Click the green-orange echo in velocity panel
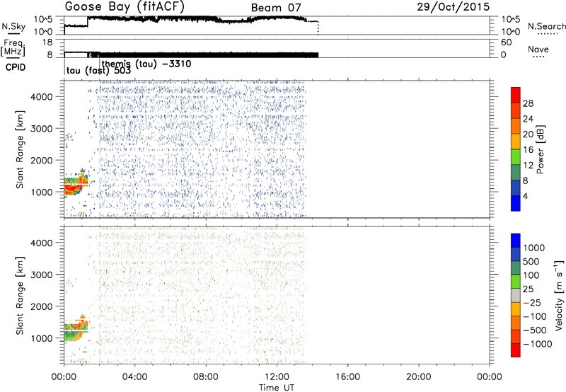 click(75, 332)
